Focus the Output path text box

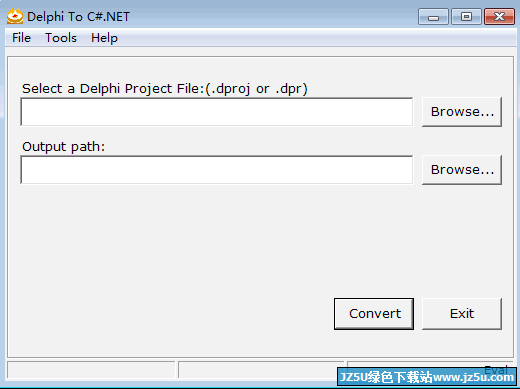click(217, 170)
